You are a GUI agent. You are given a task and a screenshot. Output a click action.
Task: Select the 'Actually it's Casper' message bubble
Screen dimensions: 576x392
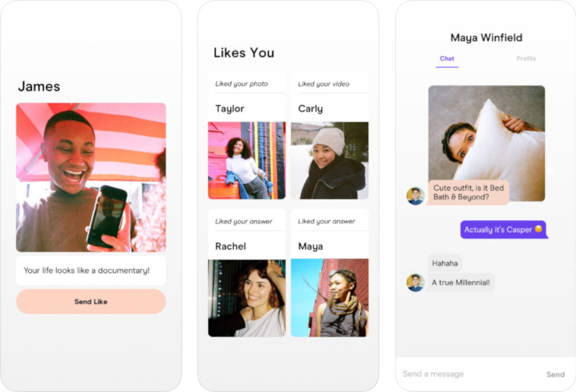coord(503,229)
